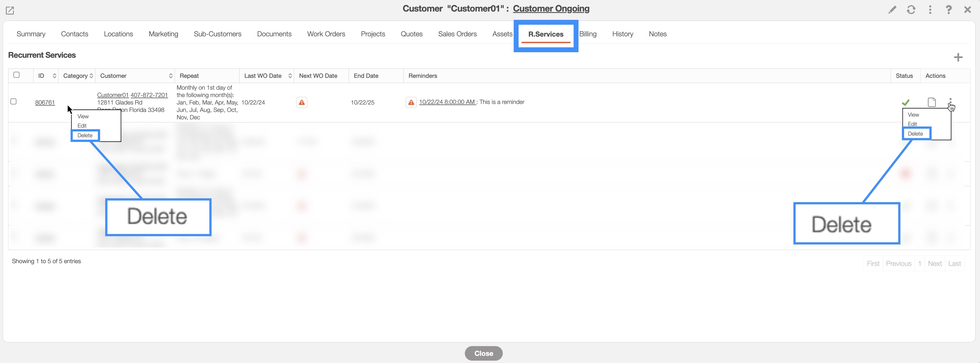
Task: Add a recurrent service with plus icon
Action: [958, 57]
